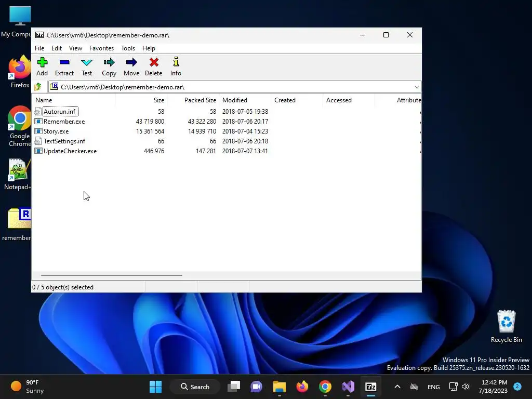Open Notepad++ desktop shortcut

point(19,175)
